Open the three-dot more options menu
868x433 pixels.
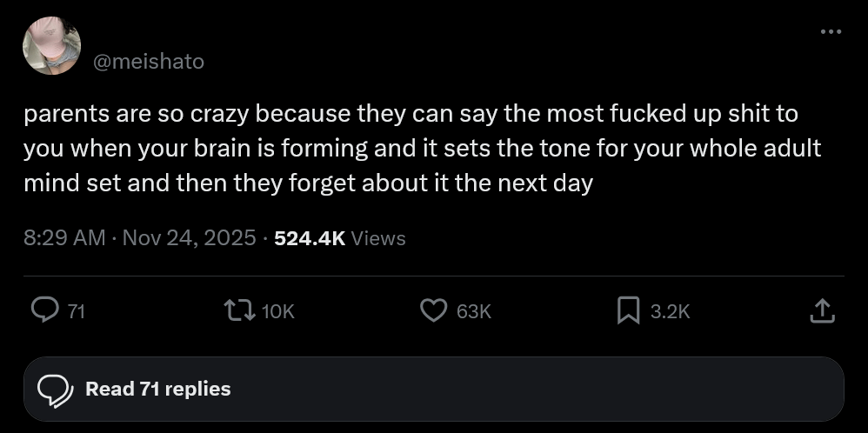[831, 33]
